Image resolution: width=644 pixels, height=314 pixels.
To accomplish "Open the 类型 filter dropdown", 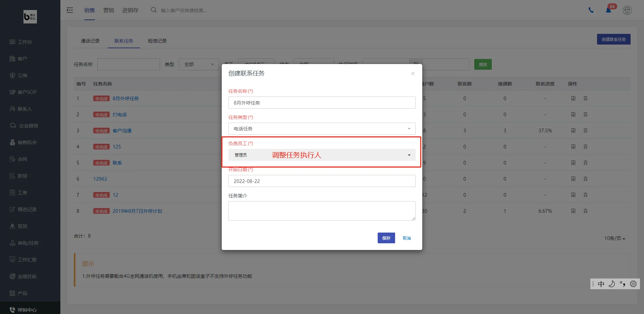I will point(199,64).
